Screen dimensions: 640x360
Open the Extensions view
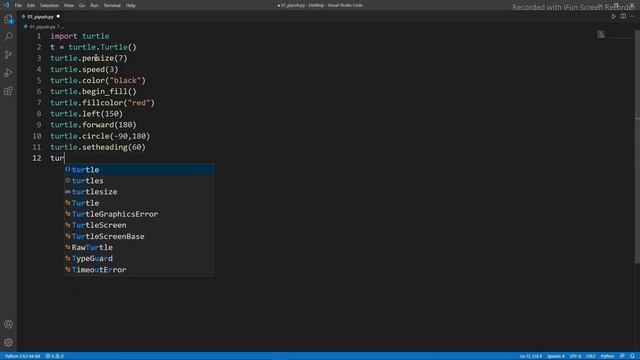click(8, 91)
